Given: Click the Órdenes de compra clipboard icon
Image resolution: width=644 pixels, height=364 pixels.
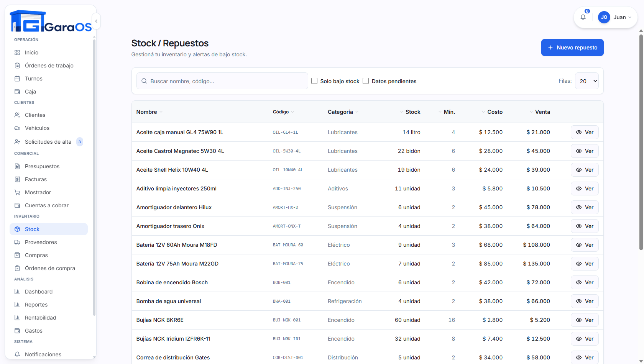Looking at the screenshot, I should pos(17,268).
